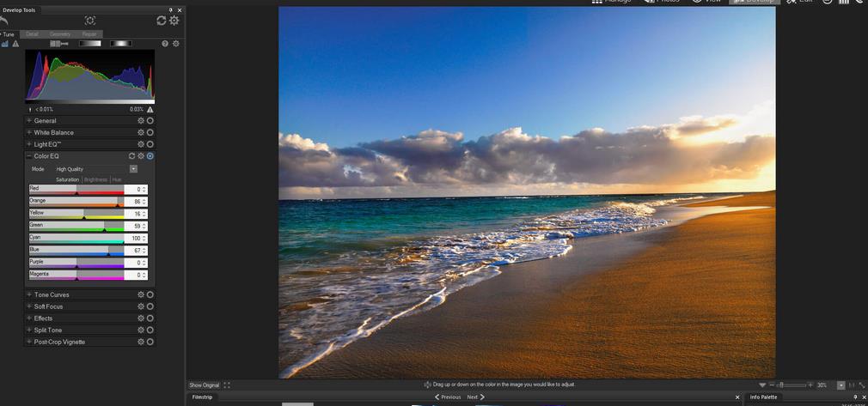Image resolution: width=868 pixels, height=406 pixels.
Task: Toggle the Tone Curves enable circle
Action: 150,294
